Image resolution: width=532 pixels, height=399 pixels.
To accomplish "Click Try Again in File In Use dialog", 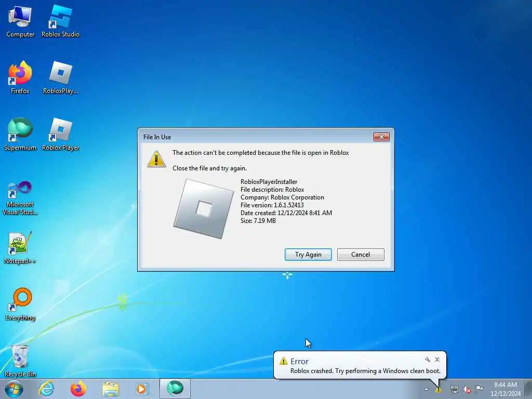I will click(308, 255).
